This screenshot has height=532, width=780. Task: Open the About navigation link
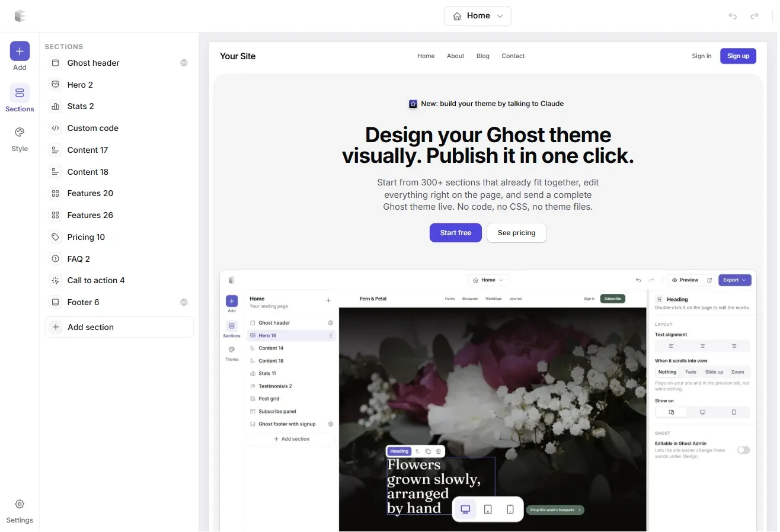coord(456,56)
